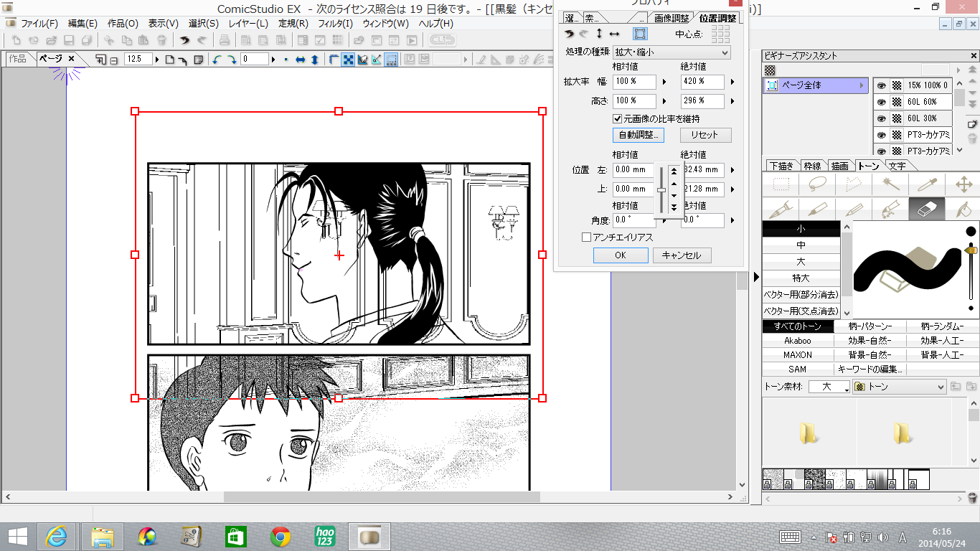
Task: Select the polyline selection tool
Action: [854, 184]
